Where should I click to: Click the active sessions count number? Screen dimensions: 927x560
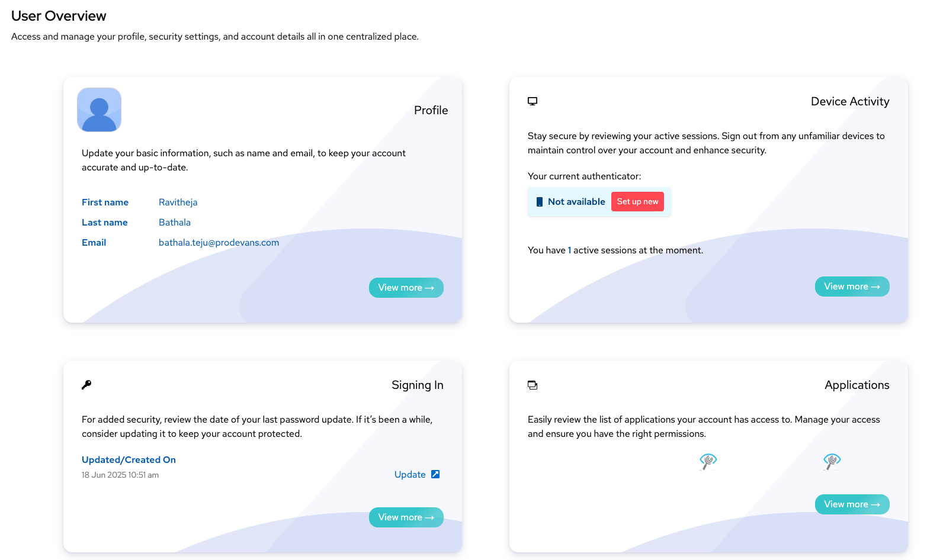569,250
